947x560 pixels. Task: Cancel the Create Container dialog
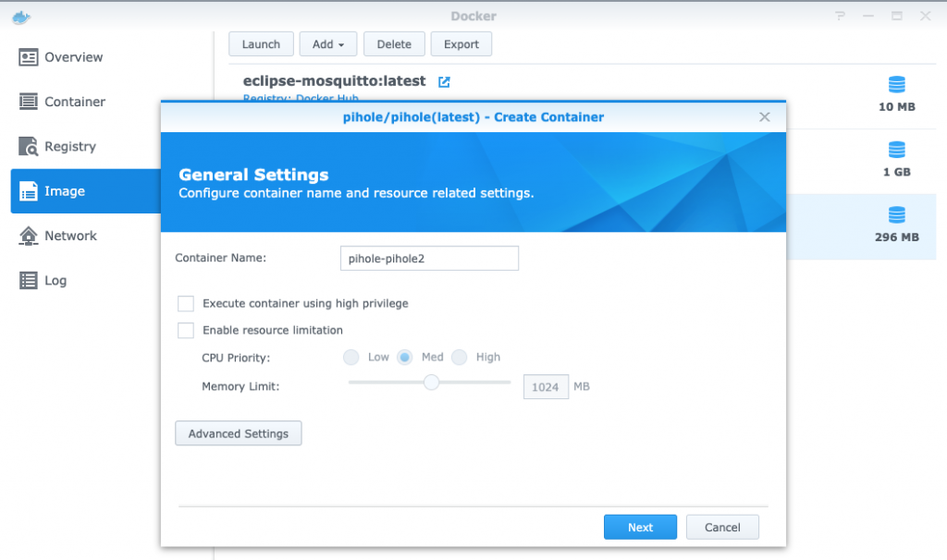tap(722, 528)
